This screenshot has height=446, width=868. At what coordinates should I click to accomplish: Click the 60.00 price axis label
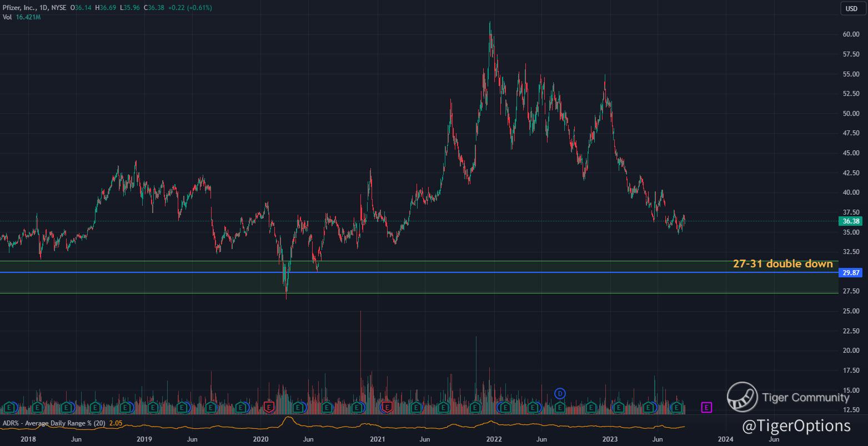(x=851, y=34)
